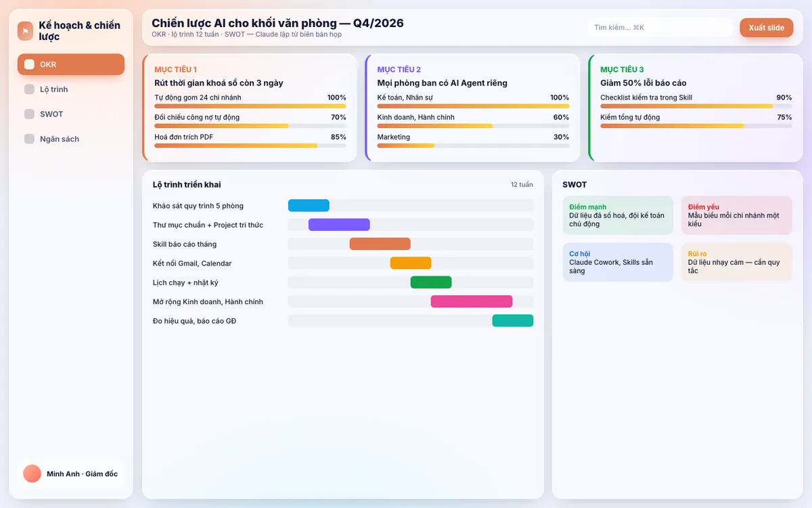Screen dimensions: 812x508
Task: Select the Kết nối Gmail, Calendar bar
Action: pyautogui.click(x=411, y=263)
